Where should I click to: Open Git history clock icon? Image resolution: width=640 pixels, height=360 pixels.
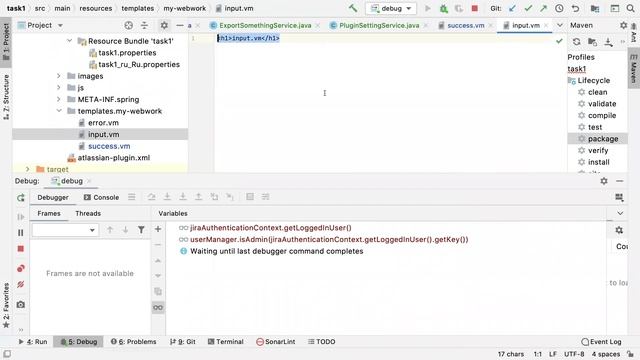[x=559, y=8]
